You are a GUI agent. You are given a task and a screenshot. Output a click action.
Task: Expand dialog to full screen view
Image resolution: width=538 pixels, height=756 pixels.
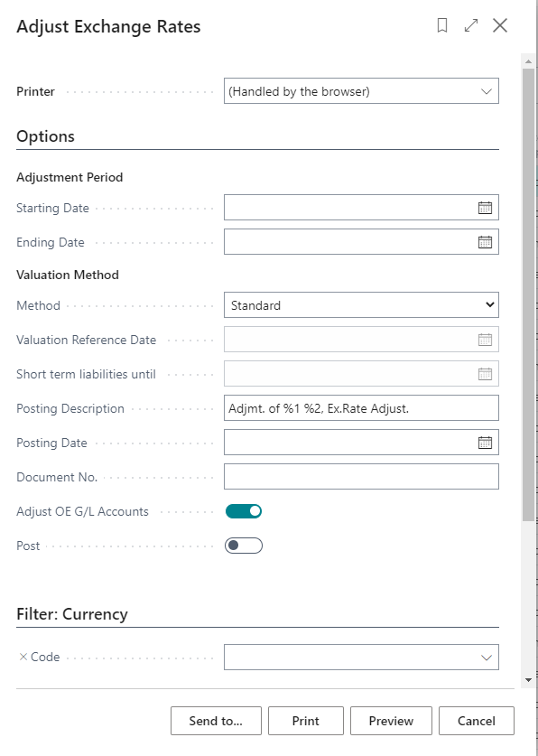(x=471, y=25)
